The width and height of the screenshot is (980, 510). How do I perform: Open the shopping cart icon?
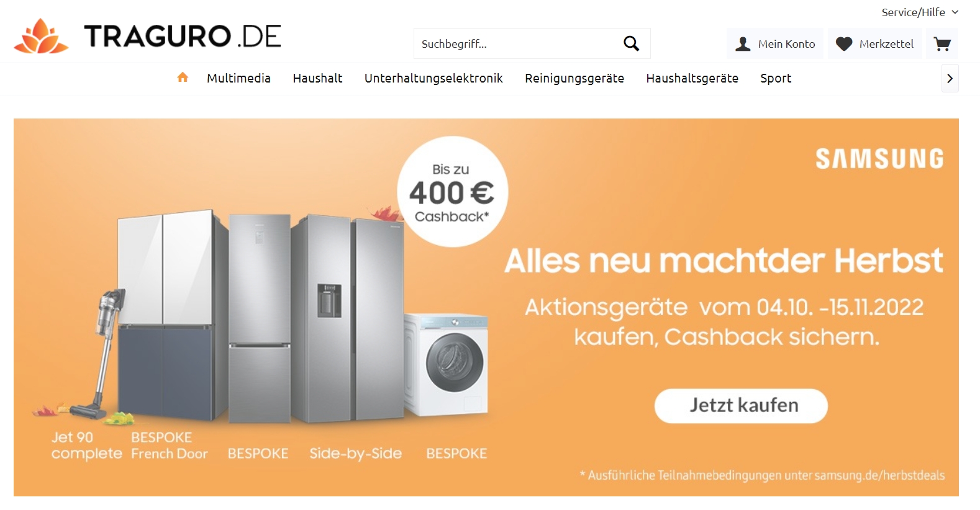pos(942,43)
